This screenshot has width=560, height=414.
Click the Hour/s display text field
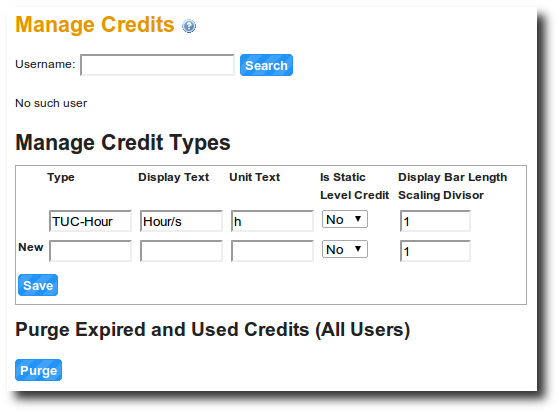pyautogui.click(x=181, y=221)
